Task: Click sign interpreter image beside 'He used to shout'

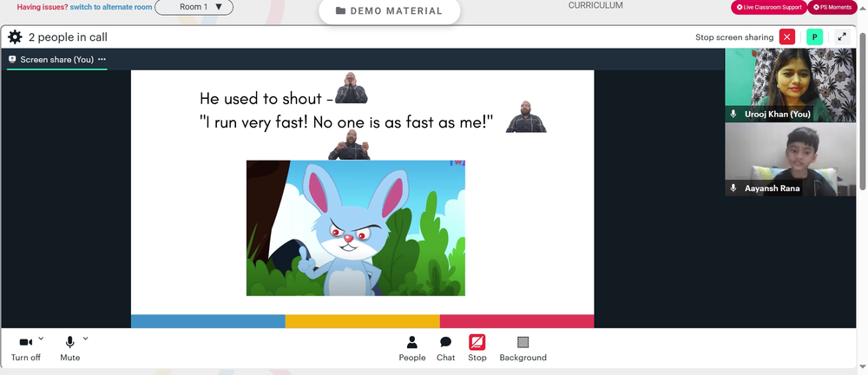Action: (x=351, y=88)
